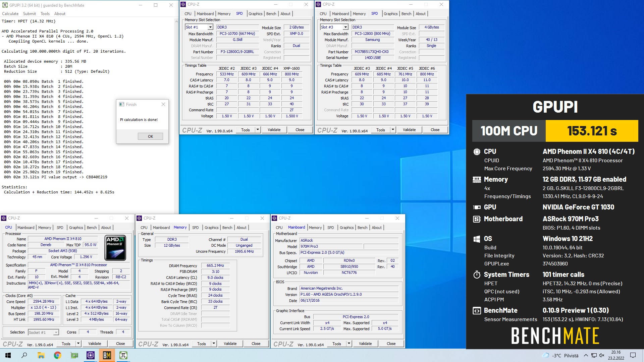Open the notification center icon
Viewport: 644px width, 362px height.
(x=633, y=355)
